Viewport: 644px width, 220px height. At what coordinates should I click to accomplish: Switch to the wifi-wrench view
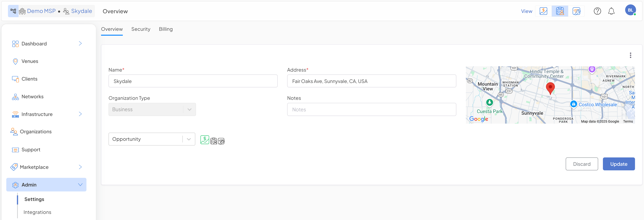576,11
